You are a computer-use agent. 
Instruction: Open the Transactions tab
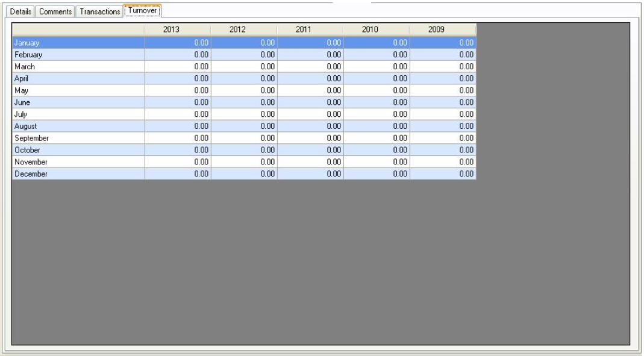100,11
